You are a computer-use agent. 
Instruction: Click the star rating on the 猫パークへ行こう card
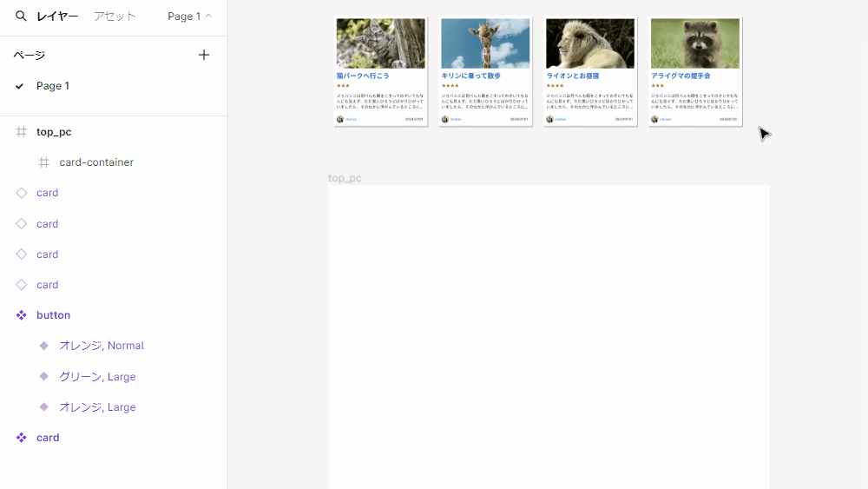pos(343,86)
